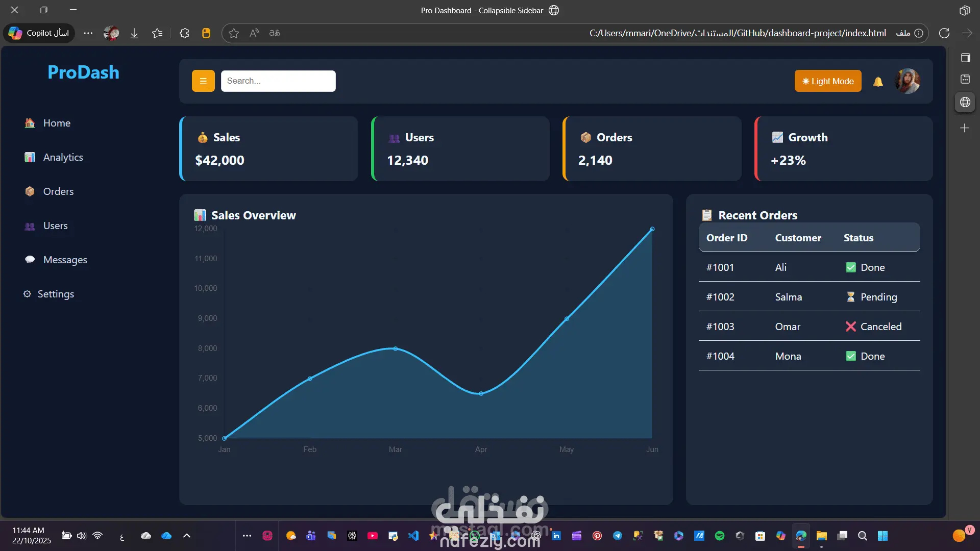980x551 pixels.
Task: Open the three-dots browser menu
Action: tap(88, 33)
